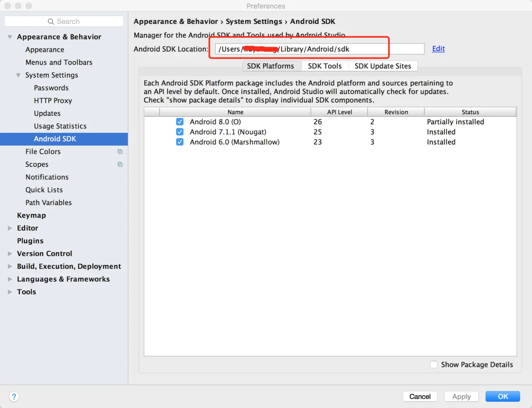Image resolution: width=532 pixels, height=408 pixels.
Task: Select the Android 7.1.1 (Nougat) row name
Action: click(x=228, y=132)
